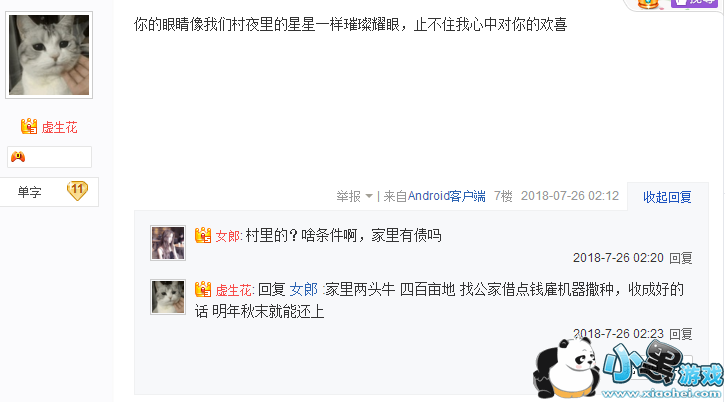This screenshot has width=725, height=402.
Task: Click the crown icon beside 虚生花 in sidebar
Action: coord(29,126)
